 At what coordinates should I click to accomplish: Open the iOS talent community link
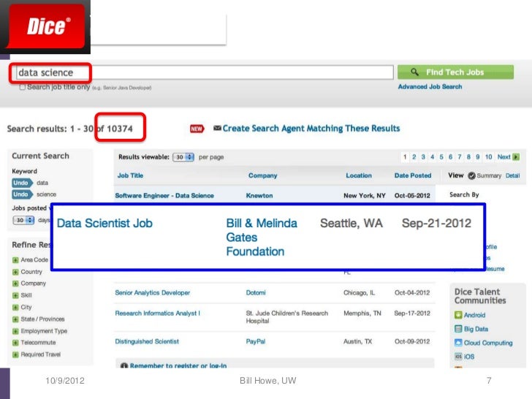pos(469,357)
